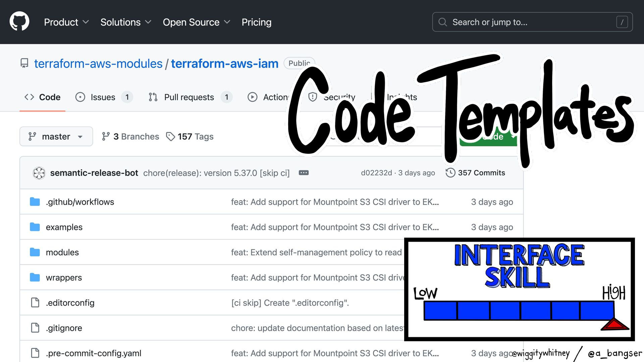Click the commit history clock icon
644x362 pixels.
click(450, 173)
